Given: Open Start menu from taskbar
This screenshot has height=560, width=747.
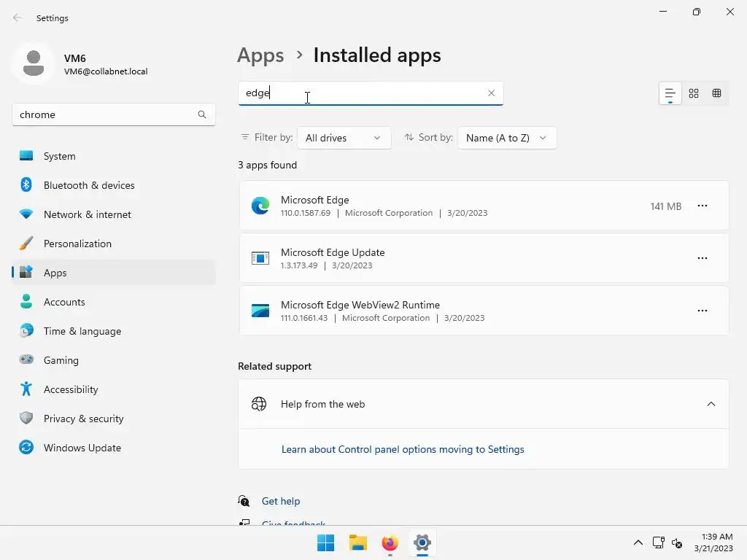Looking at the screenshot, I should [326, 543].
